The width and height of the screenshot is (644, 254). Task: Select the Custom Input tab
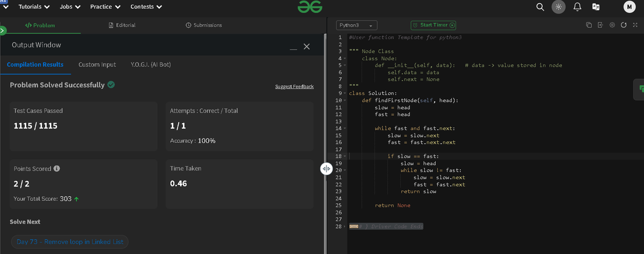pos(97,64)
